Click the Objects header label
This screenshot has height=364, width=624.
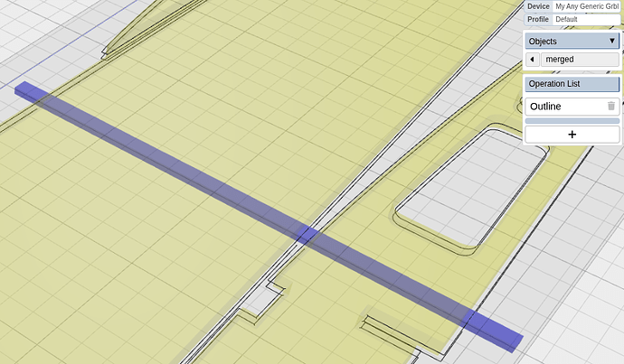point(543,42)
